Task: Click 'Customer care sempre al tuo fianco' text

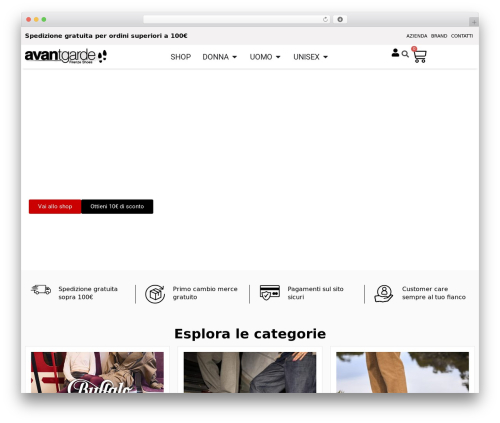Action: click(x=434, y=293)
